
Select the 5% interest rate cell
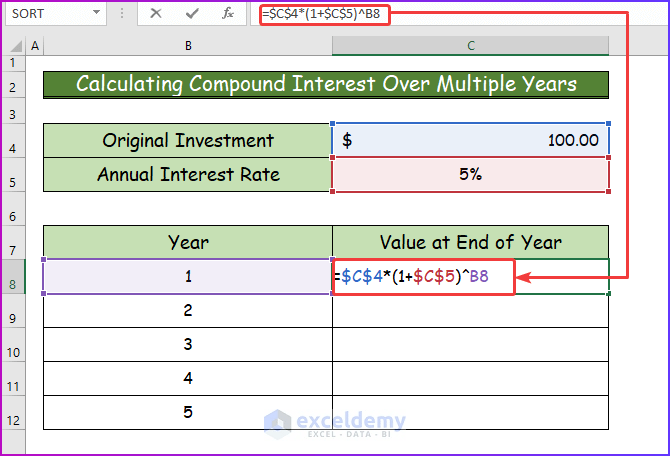pos(470,175)
